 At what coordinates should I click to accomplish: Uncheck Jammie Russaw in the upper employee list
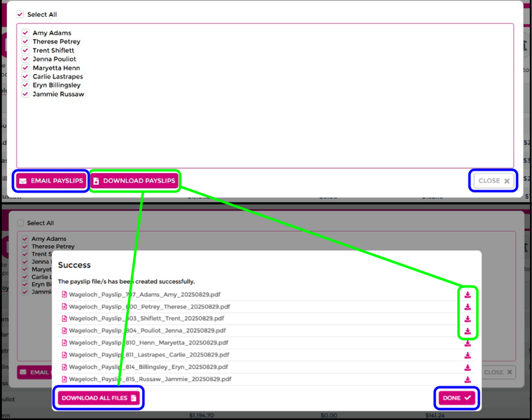(25, 94)
